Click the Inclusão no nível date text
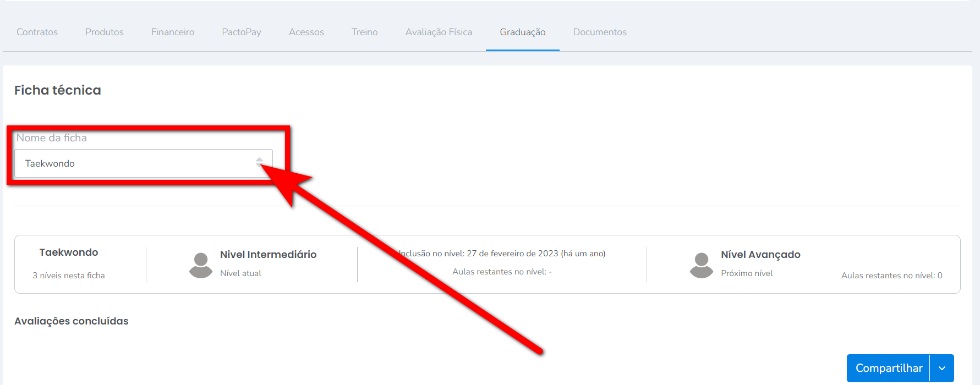Viewport: 980px width, 385px height. coord(502,254)
